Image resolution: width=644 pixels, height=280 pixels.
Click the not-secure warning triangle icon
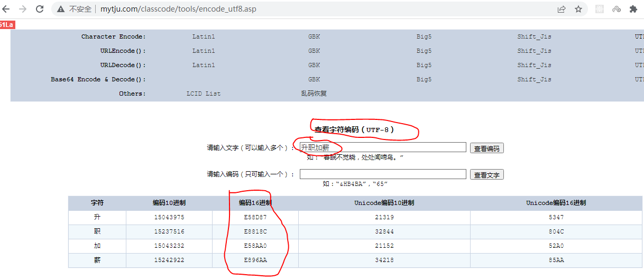(61, 9)
